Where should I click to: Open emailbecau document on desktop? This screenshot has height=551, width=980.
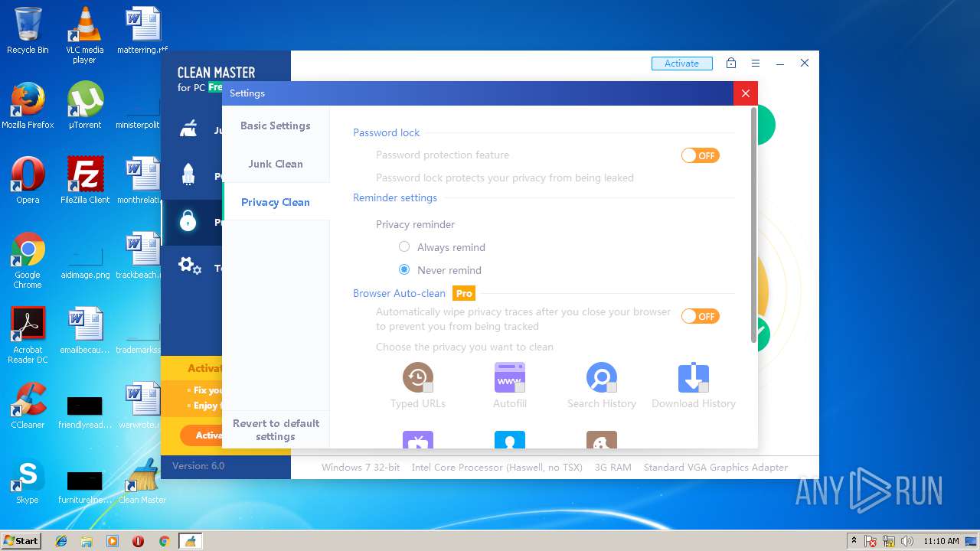85,330
